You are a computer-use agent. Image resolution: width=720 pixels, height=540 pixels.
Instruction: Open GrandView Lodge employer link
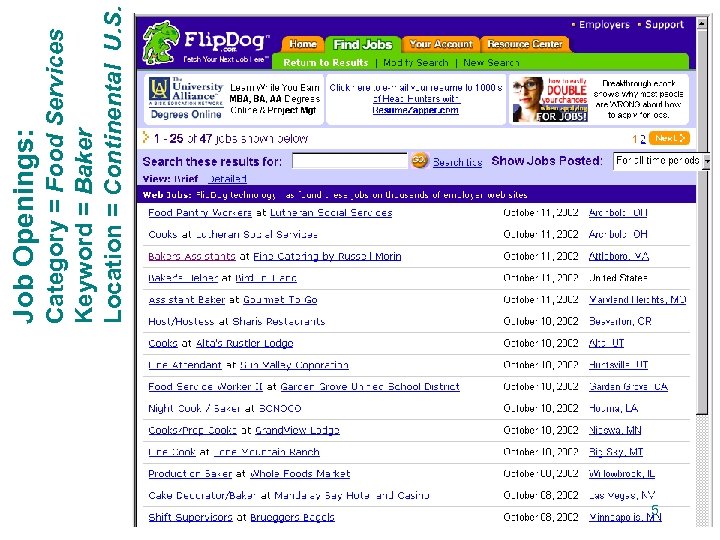point(297,430)
